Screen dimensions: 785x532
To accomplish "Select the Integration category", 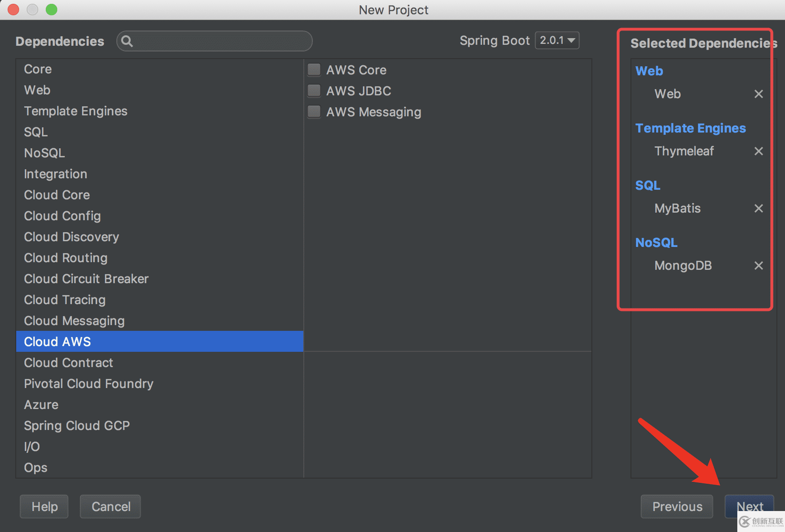I will pos(160,174).
